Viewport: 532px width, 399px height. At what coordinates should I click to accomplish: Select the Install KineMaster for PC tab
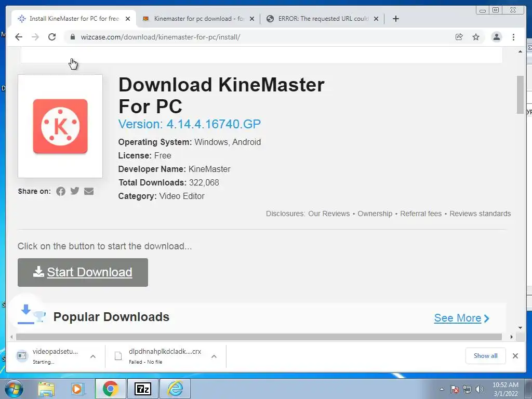coord(74,19)
